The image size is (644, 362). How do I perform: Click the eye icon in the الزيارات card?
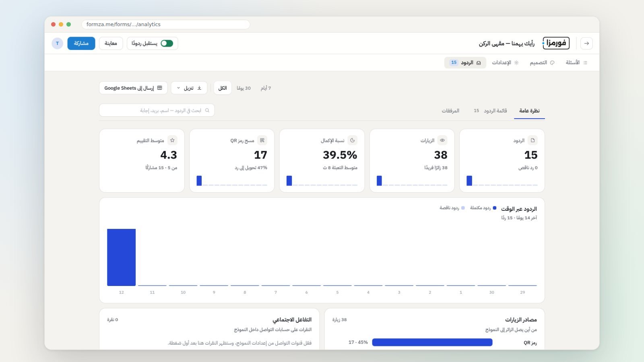[442, 140]
